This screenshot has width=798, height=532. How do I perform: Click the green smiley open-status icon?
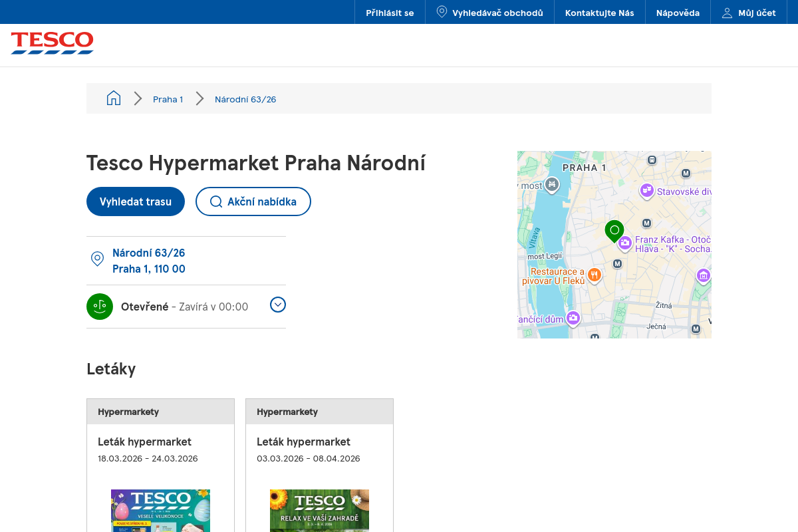[x=100, y=307]
